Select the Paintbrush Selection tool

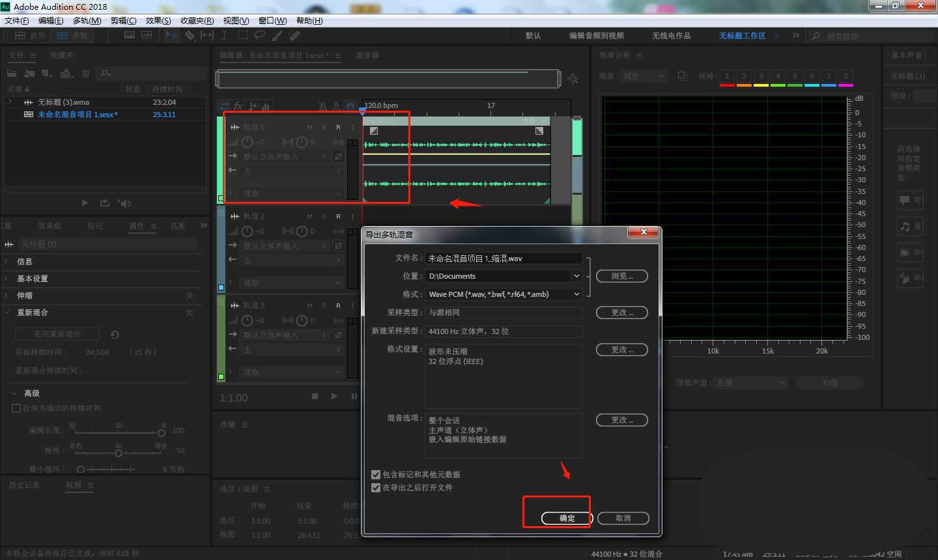pyautogui.click(x=277, y=35)
